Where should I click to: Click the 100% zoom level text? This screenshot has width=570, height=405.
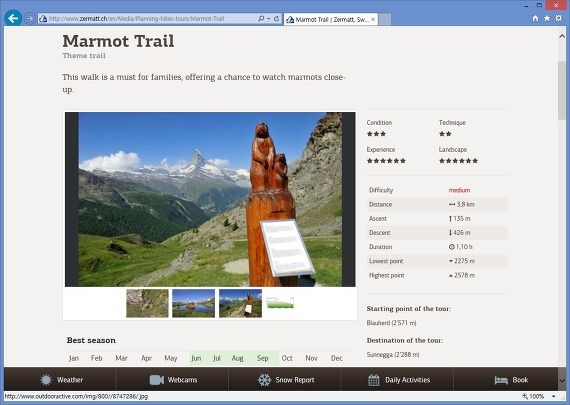[x=537, y=396]
